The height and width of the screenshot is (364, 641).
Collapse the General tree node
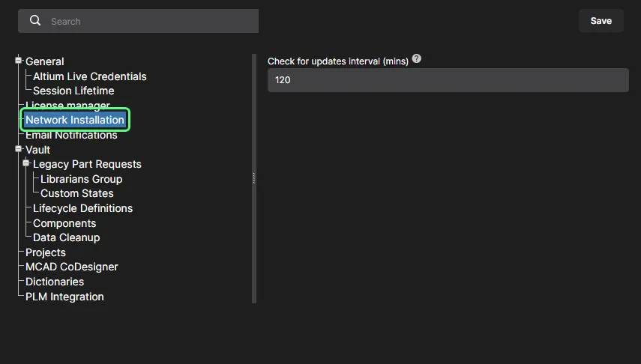[x=19, y=61]
